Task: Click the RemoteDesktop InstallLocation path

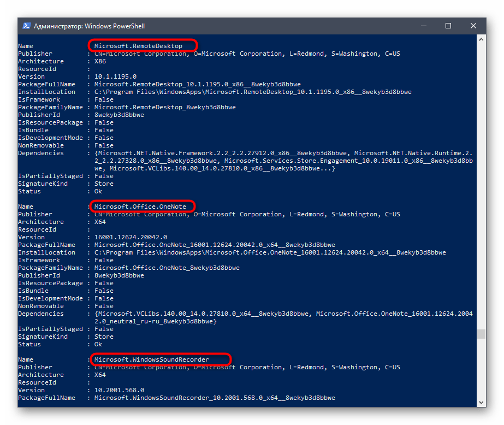Action: pyautogui.click(x=253, y=92)
